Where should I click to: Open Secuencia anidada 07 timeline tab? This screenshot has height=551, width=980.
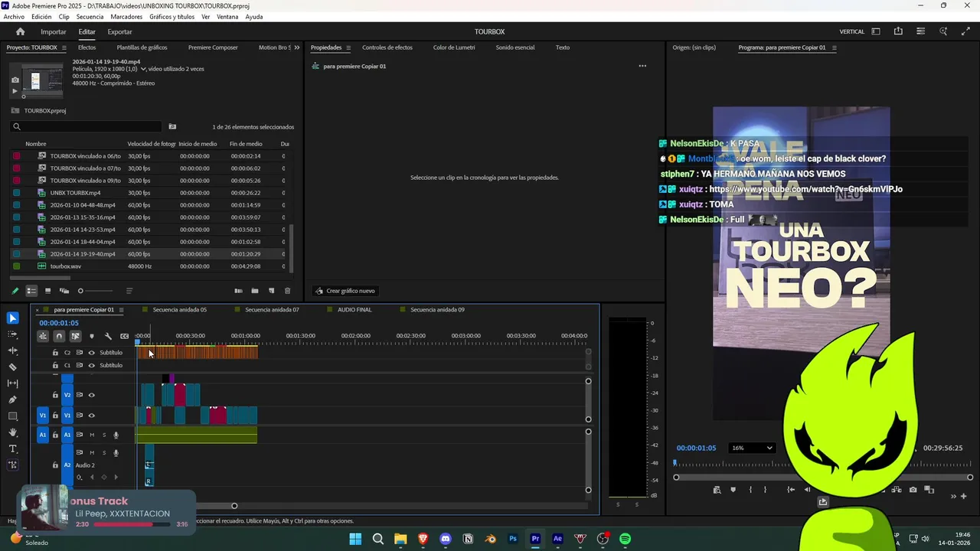point(272,310)
